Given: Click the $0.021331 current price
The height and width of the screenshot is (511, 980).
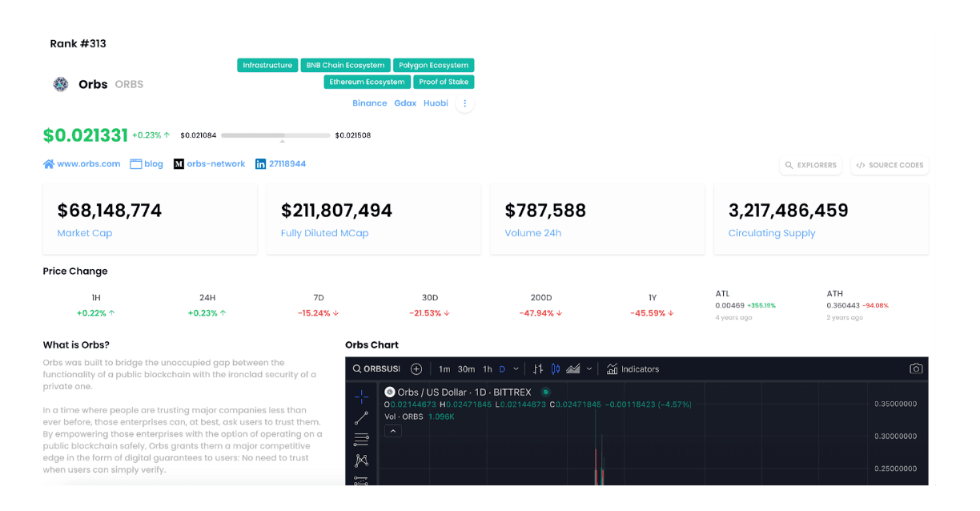Looking at the screenshot, I should click(x=86, y=135).
